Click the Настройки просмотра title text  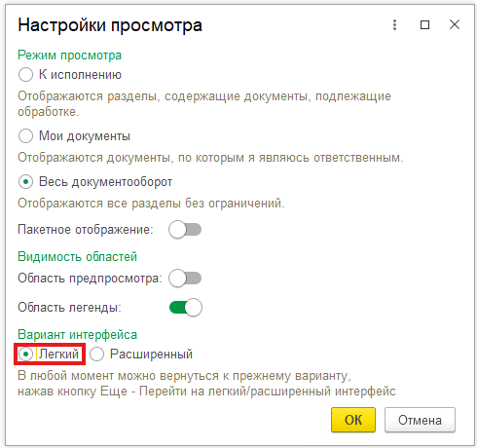click(x=110, y=25)
